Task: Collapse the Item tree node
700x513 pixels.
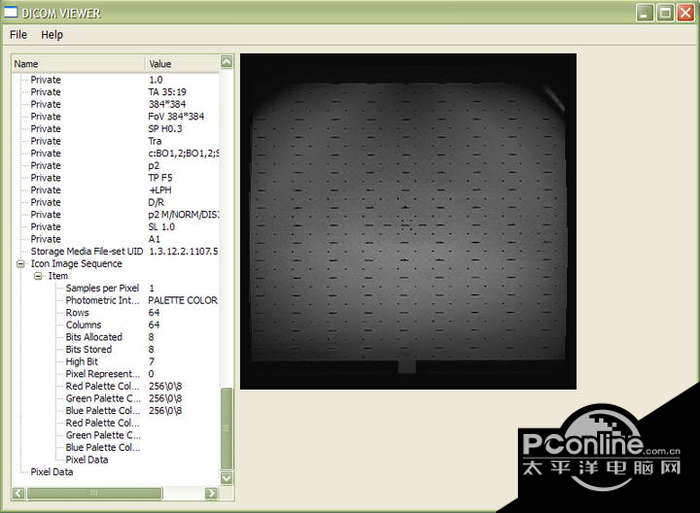Action: coord(38,276)
